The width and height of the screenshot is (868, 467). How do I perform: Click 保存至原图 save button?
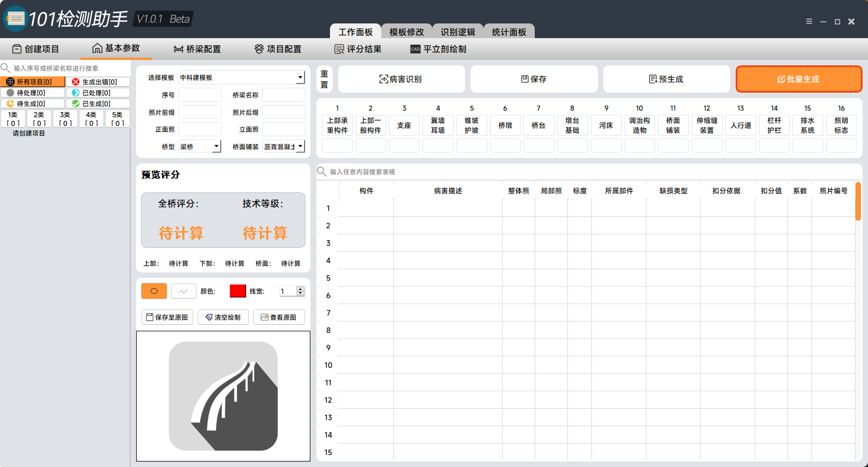[167, 317]
